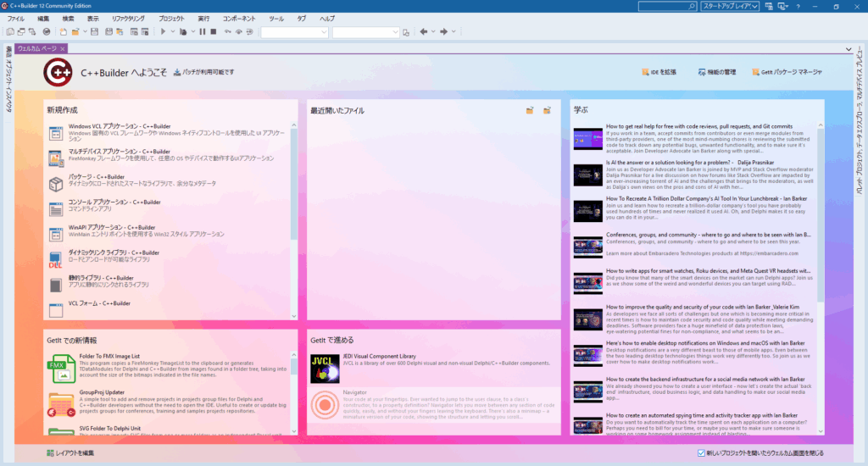
Task: Click the IDE Insight search field in title bar
Action: coord(668,6)
